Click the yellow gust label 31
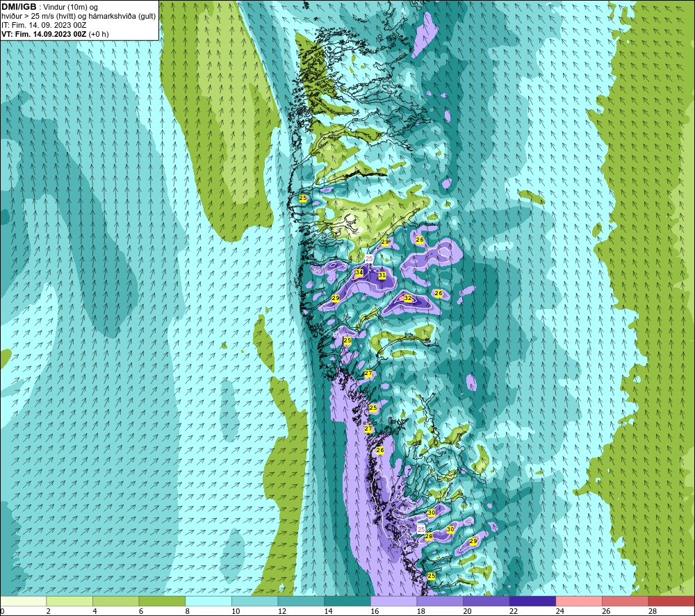 click(382, 275)
